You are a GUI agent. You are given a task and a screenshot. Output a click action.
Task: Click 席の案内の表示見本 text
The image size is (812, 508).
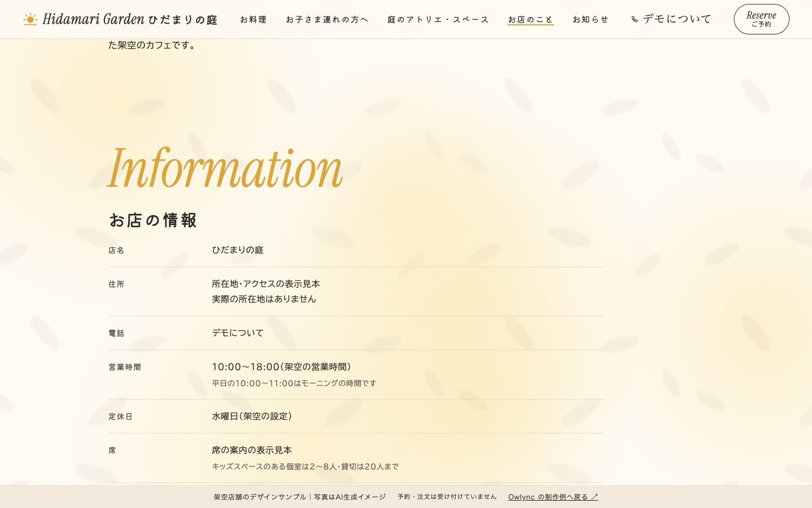[252, 450]
